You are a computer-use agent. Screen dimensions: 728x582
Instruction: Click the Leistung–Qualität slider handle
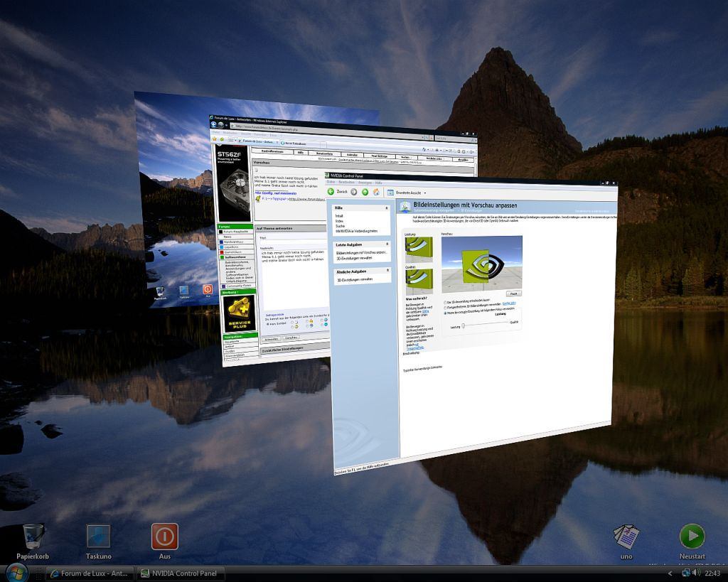464,325
